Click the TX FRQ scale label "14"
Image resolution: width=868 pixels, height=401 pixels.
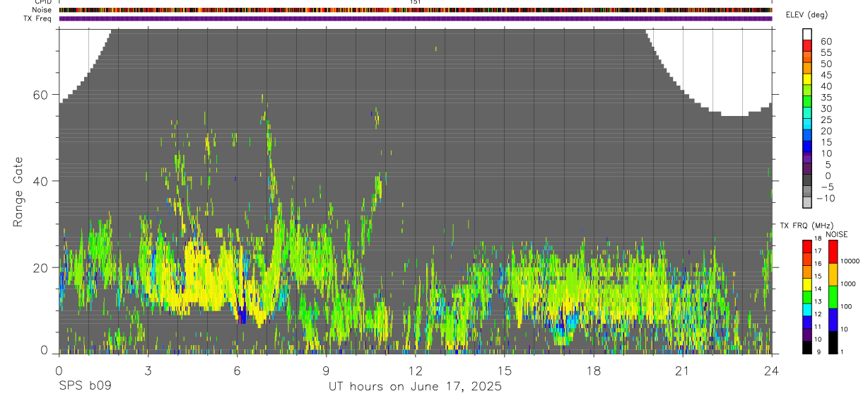tap(818, 289)
